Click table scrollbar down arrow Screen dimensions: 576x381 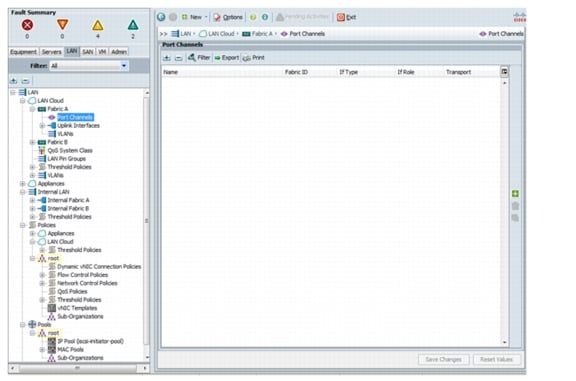tap(505, 342)
